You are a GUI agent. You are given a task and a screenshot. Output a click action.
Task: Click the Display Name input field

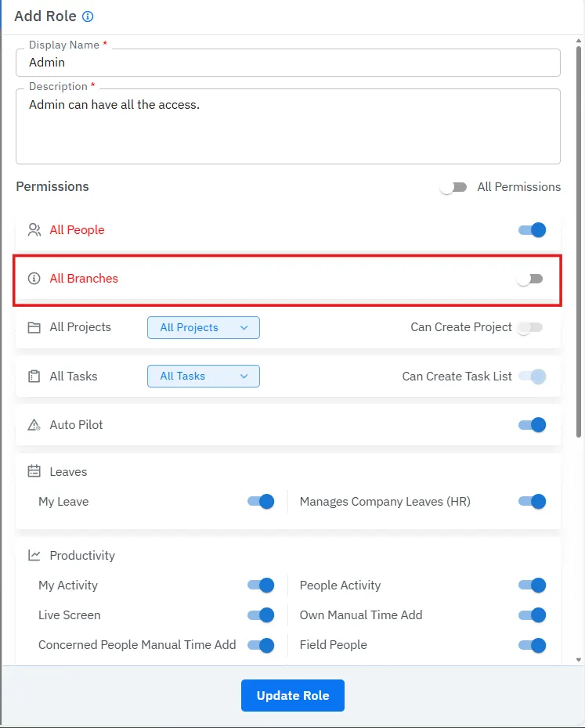287,63
